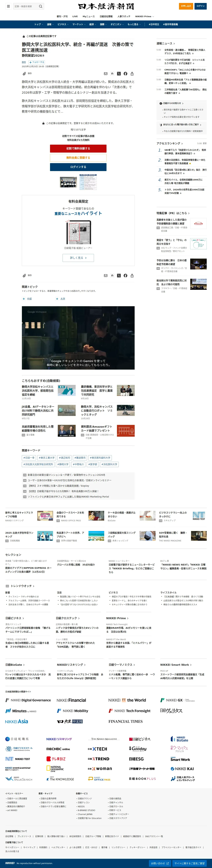Screen dimensions: 212x868
Task: Expand the もっと見る nav dropdown
Action: (134, 24)
